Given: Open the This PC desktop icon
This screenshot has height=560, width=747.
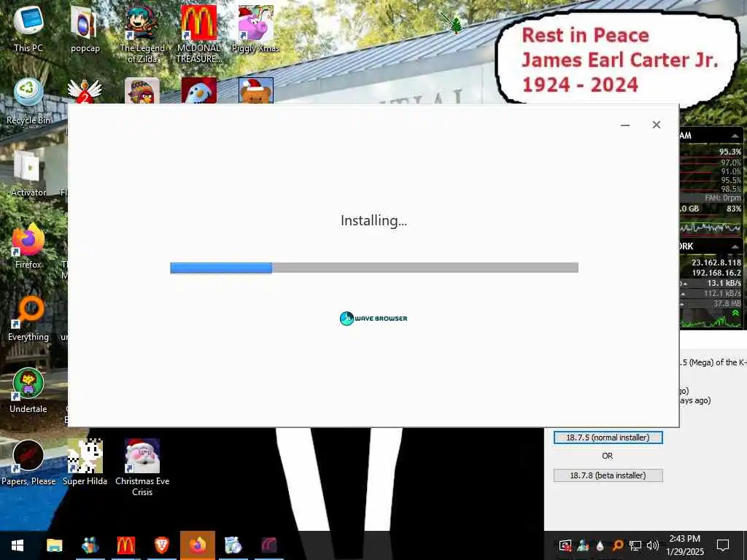Looking at the screenshot, I should point(28,28).
